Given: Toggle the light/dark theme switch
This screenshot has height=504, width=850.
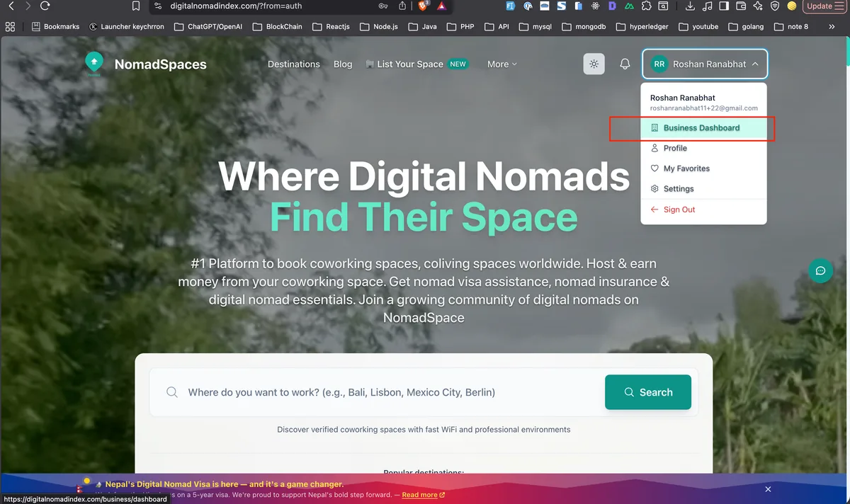Looking at the screenshot, I should (594, 64).
